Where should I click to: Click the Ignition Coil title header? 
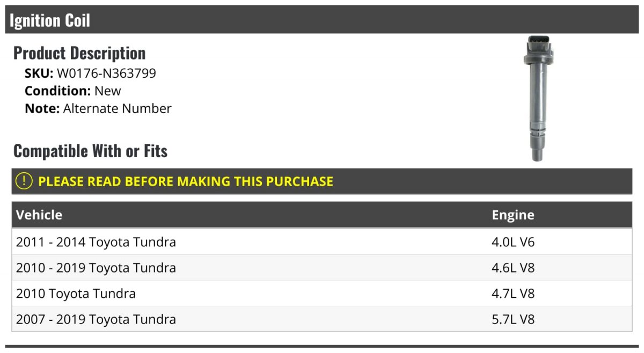pyautogui.click(x=50, y=20)
